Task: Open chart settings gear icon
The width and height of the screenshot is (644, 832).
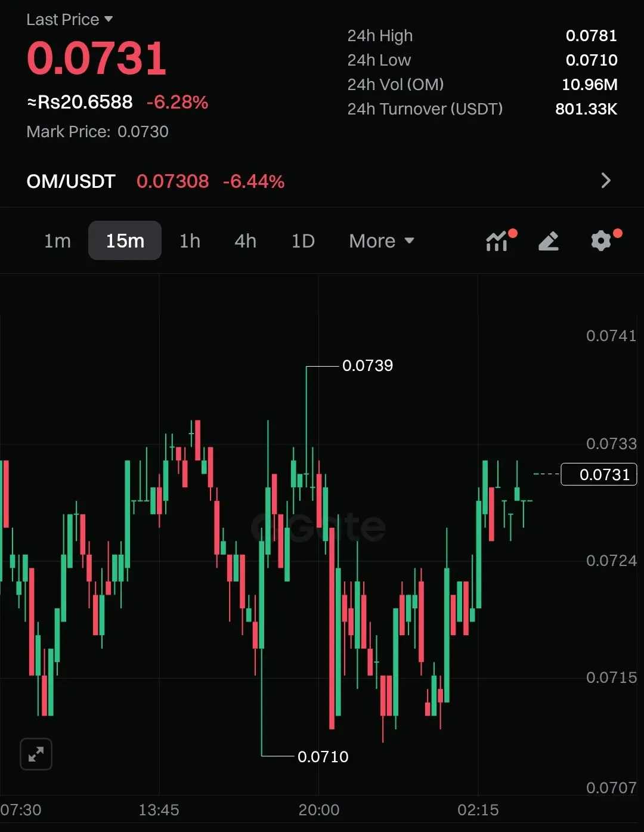Action: pyautogui.click(x=601, y=241)
